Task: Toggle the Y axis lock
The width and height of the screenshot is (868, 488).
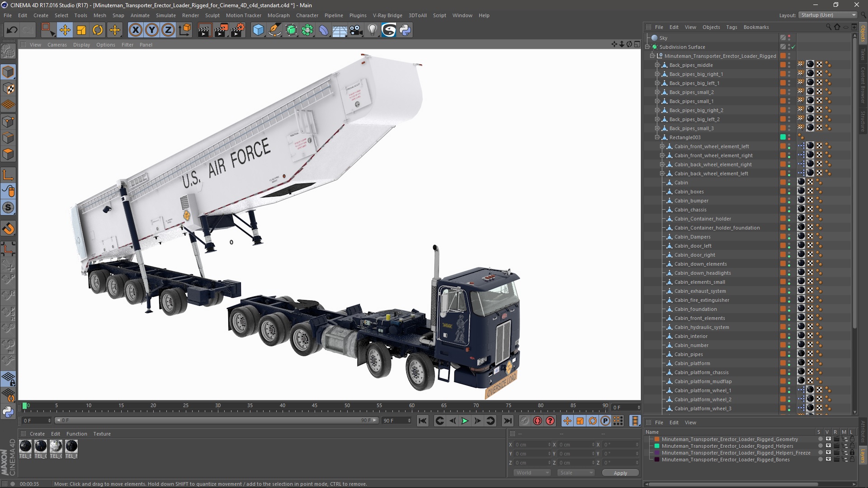Action: click(x=152, y=30)
